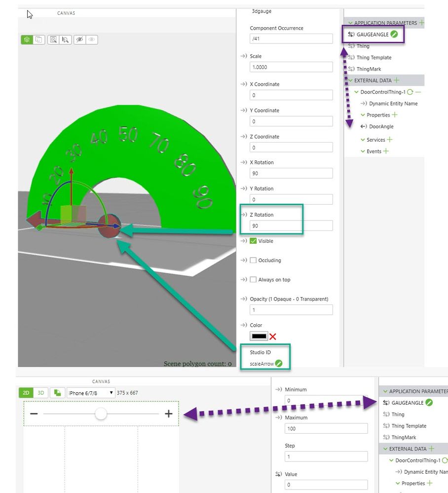Enable the Occluding checkbox
This screenshot has height=493, width=448.
253,261
